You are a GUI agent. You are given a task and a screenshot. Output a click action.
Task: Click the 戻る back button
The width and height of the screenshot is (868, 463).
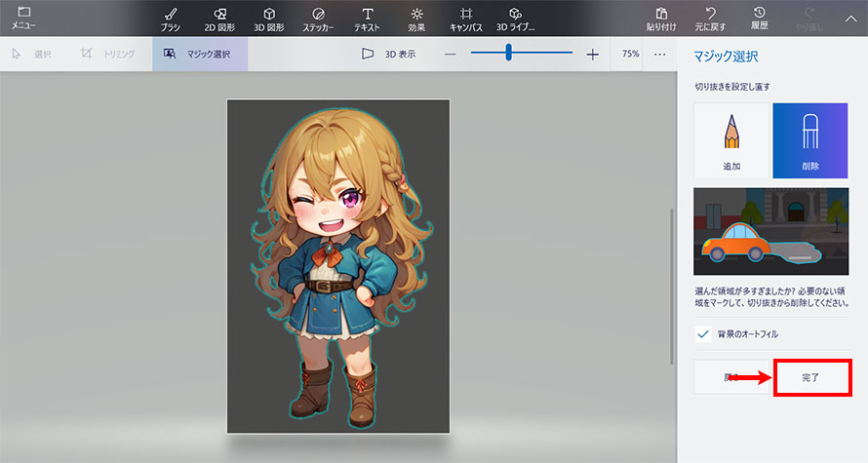pos(731,377)
